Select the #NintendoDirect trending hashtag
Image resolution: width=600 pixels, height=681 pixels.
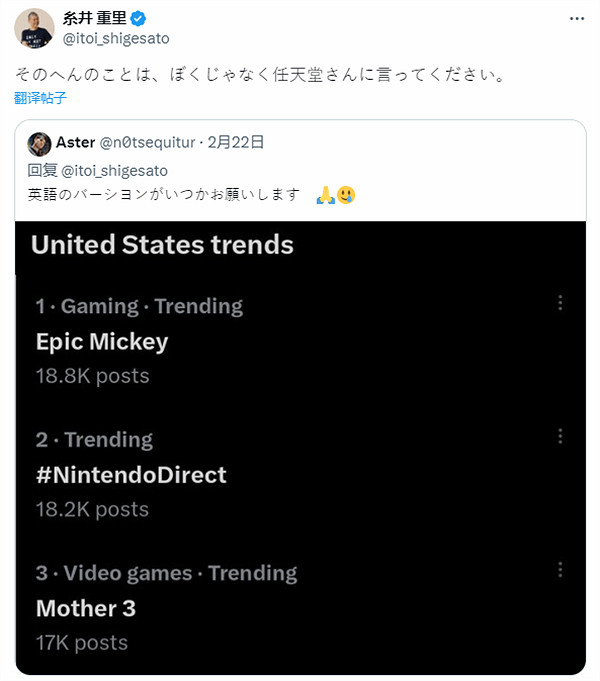(131, 474)
